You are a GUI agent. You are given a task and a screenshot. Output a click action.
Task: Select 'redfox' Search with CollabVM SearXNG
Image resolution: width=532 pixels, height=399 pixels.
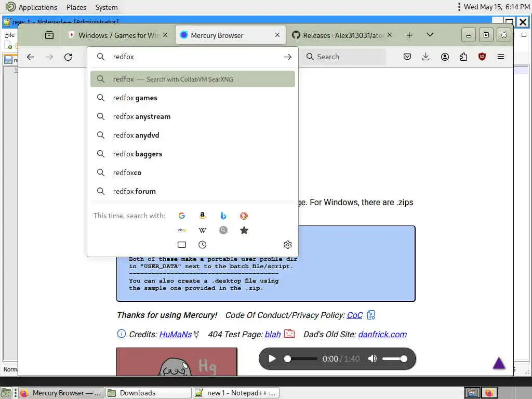192,79
